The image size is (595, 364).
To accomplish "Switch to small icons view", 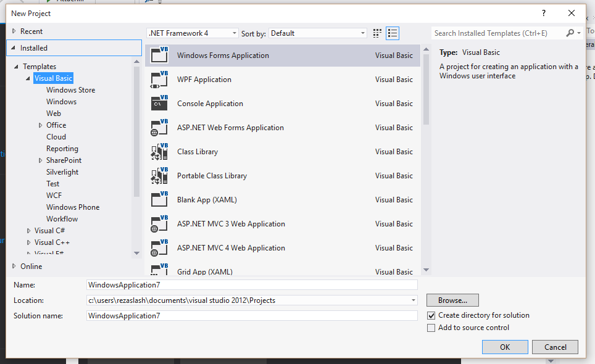I will [377, 33].
